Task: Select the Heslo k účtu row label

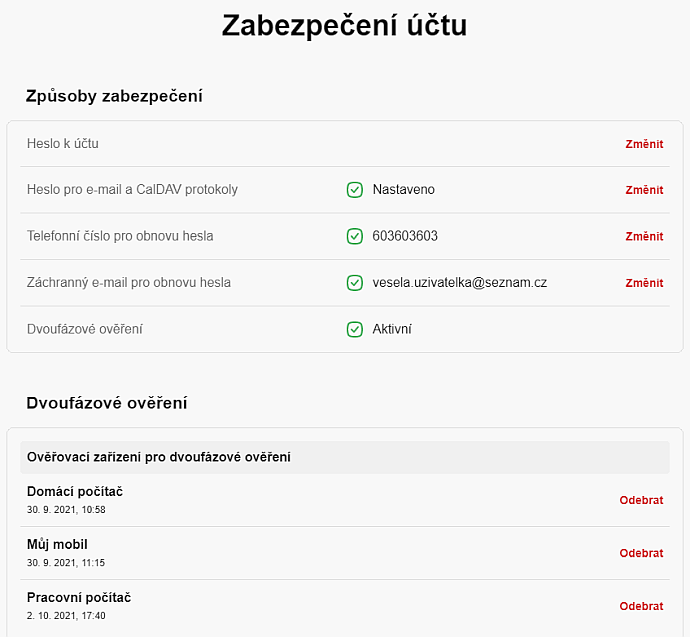Action: pos(62,143)
